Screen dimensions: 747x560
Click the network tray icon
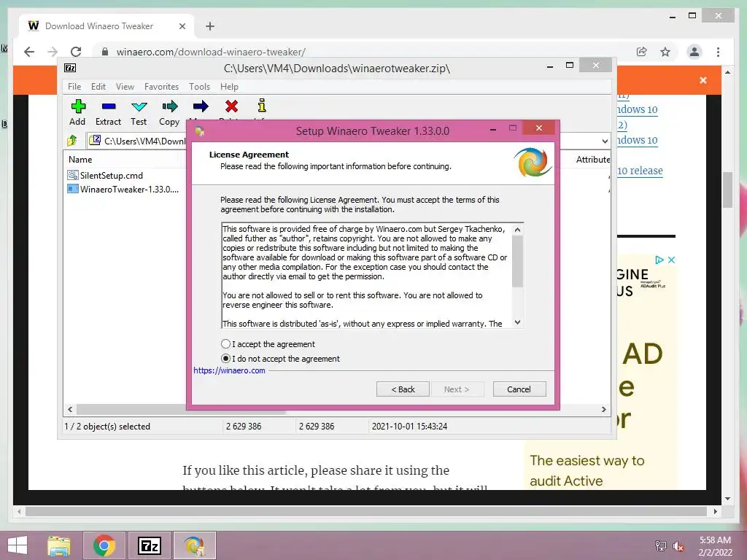[x=660, y=546]
